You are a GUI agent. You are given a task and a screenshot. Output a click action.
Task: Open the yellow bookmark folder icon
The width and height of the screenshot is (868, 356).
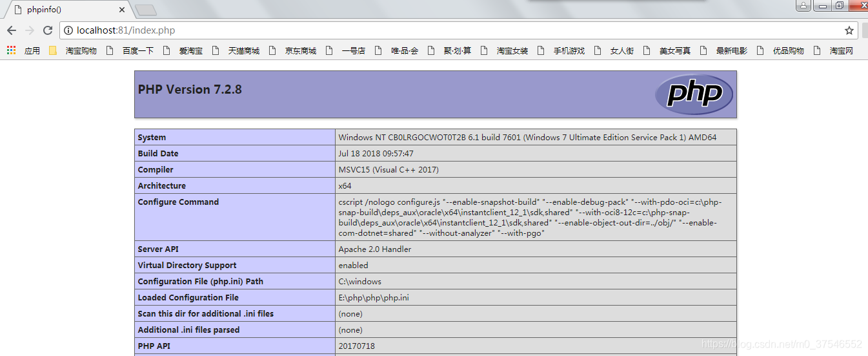pos(53,50)
